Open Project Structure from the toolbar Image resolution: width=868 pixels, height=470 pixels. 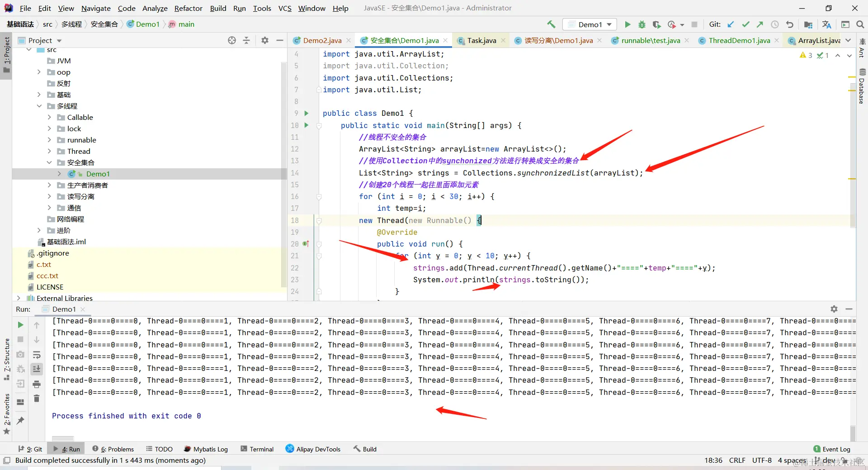tap(808, 24)
